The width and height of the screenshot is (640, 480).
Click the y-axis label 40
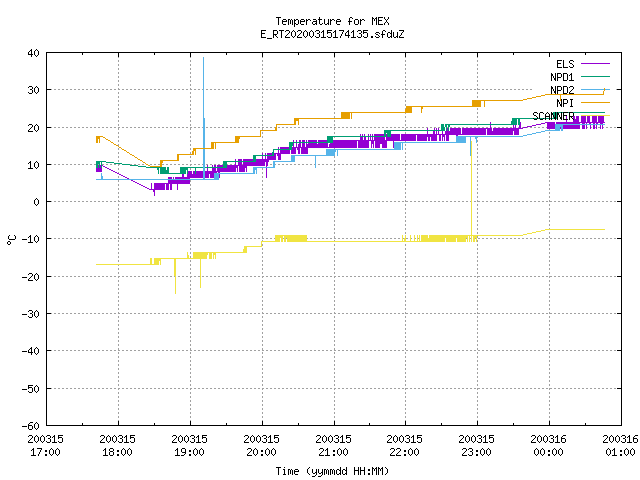coord(33,53)
